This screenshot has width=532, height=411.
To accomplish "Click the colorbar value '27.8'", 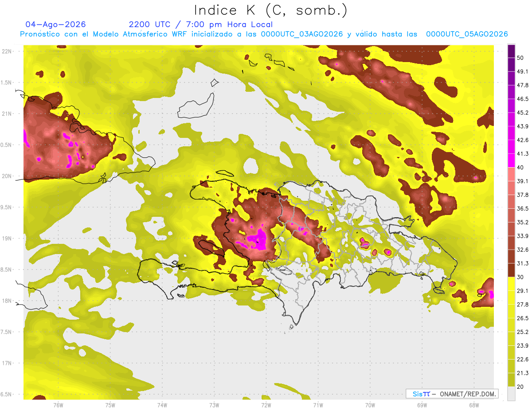I will pos(523,304).
